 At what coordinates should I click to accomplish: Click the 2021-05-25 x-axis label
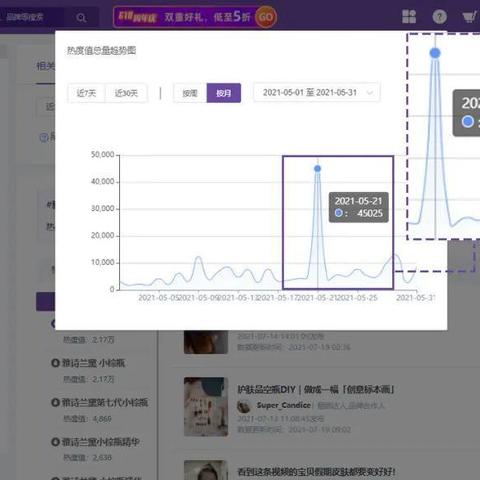(358, 297)
